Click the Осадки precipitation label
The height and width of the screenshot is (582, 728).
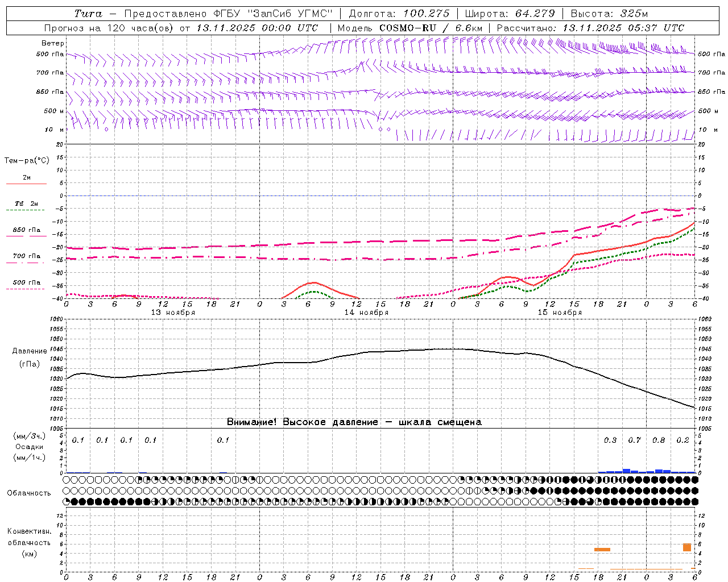click(30, 447)
